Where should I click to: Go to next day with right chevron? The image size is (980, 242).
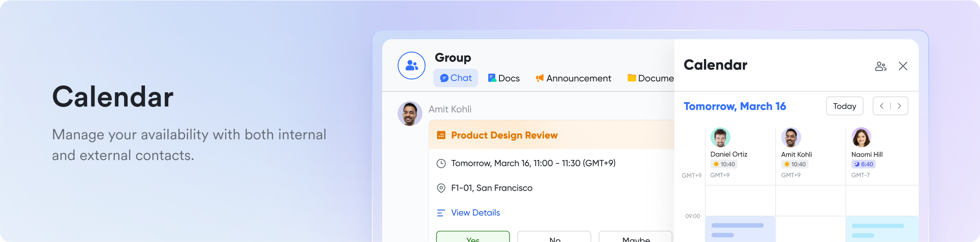pyautogui.click(x=899, y=106)
